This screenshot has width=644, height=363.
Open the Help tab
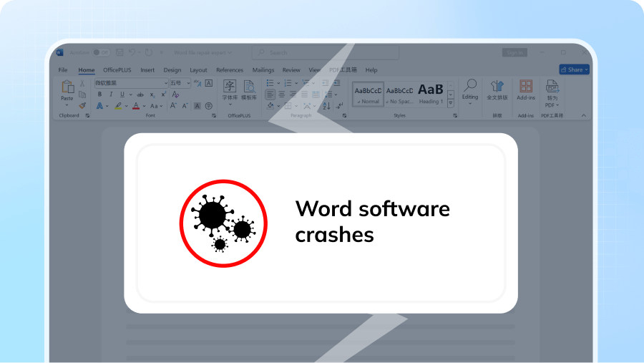[371, 70]
